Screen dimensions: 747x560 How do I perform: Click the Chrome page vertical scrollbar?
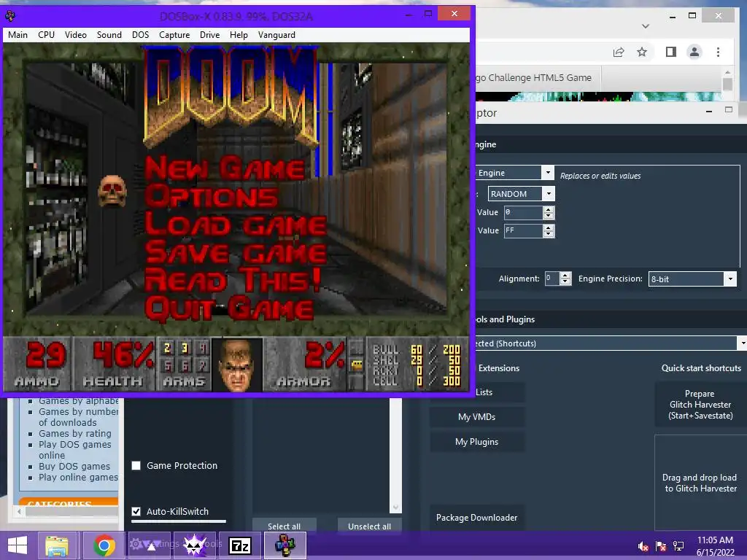tap(727, 85)
